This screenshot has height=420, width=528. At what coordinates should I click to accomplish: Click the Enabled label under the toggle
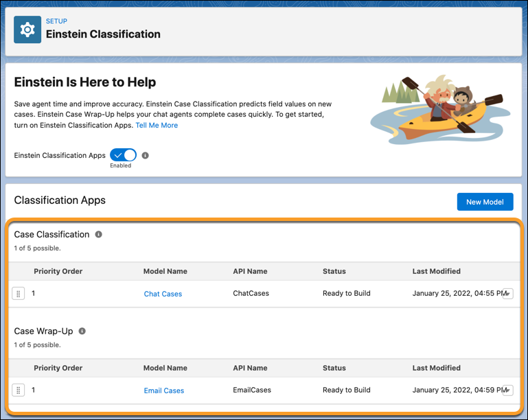[x=121, y=165]
